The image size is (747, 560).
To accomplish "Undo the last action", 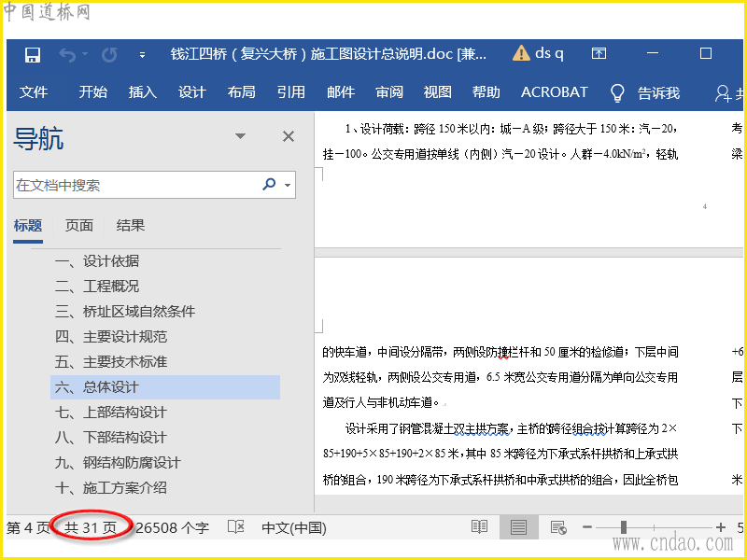I will click(67, 55).
